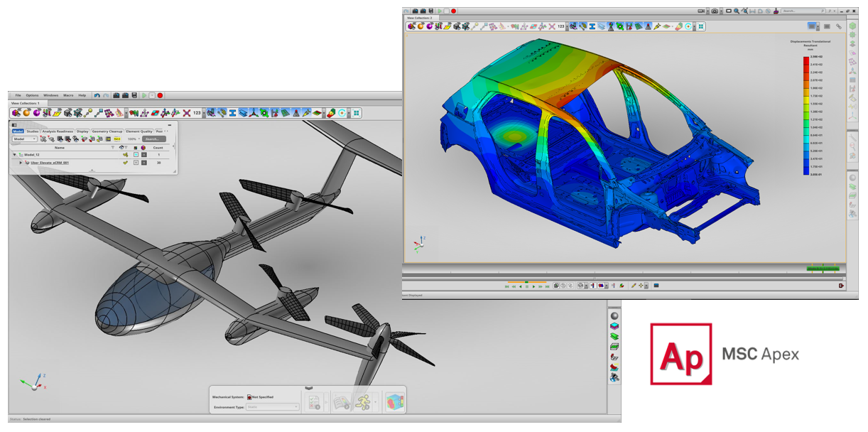
Task: Click the running man analysis icon
Action: [363, 403]
